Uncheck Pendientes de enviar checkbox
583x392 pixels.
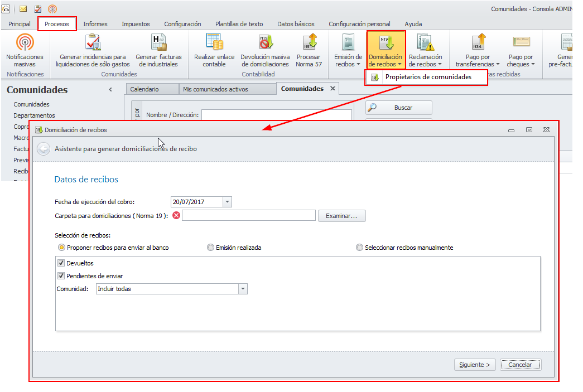tap(61, 275)
